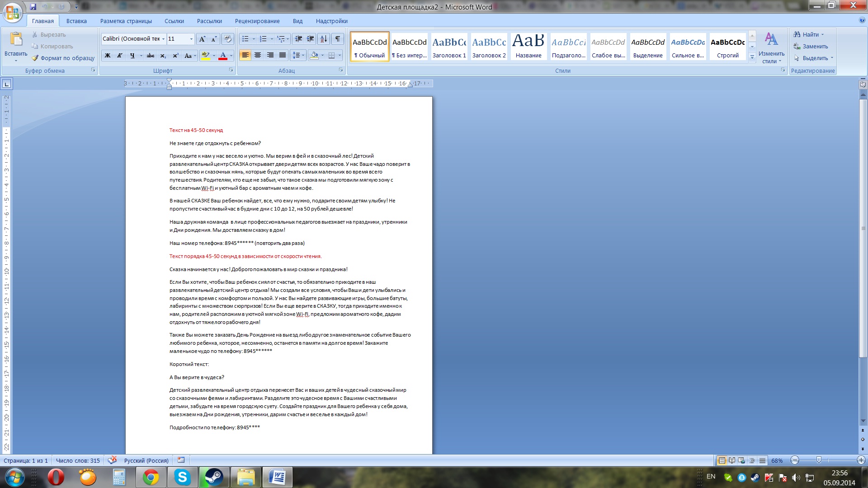Justify the paragraph text
This screenshot has height=488, width=868.
point(283,55)
